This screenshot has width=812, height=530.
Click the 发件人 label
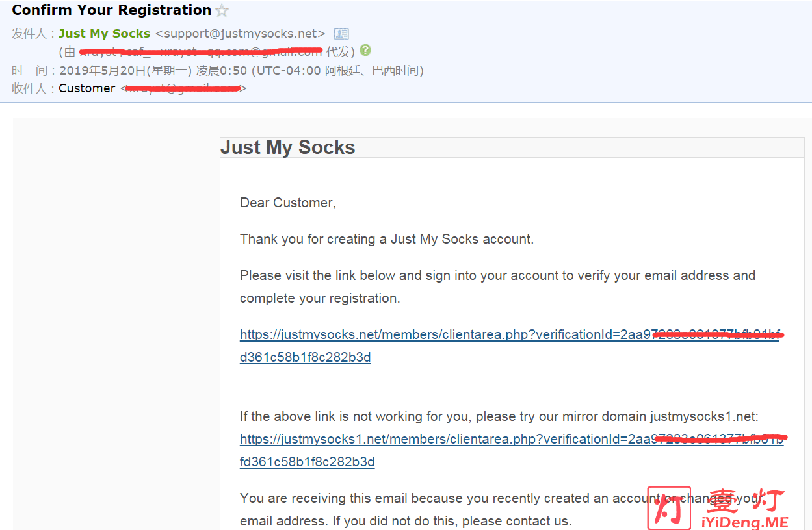[x=29, y=34]
